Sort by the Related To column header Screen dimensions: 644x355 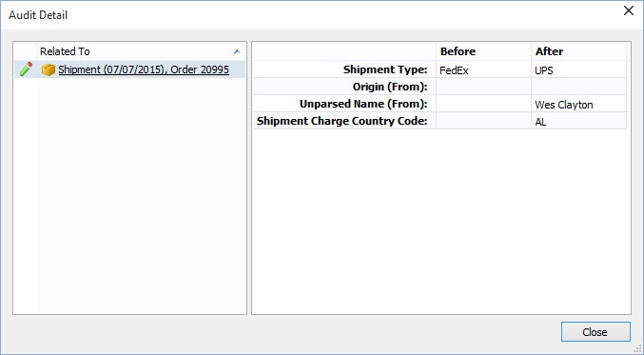(142, 51)
